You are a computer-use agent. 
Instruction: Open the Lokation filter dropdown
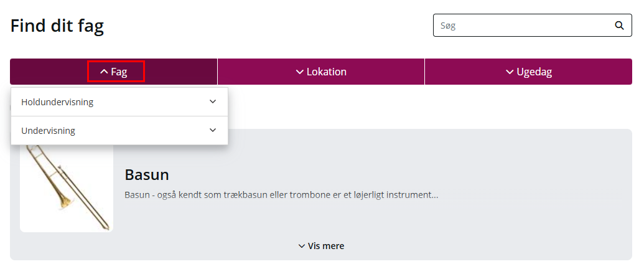(321, 72)
